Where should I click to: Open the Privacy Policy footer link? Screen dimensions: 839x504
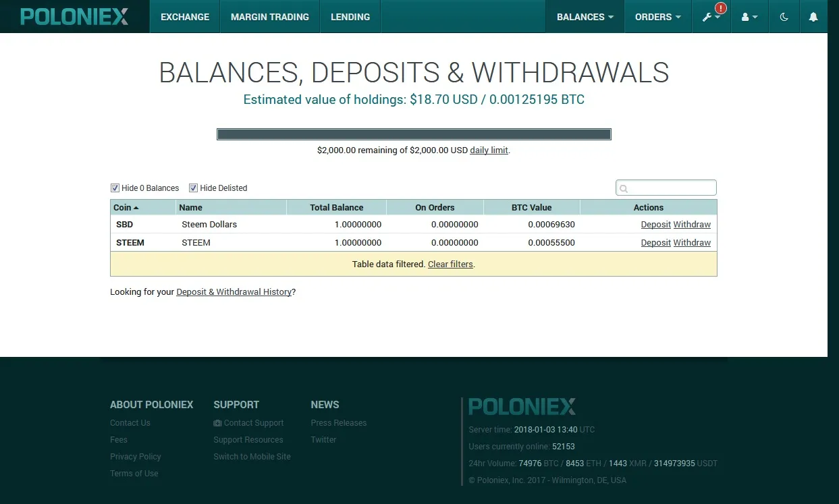pyautogui.click(x=136, y=457)
